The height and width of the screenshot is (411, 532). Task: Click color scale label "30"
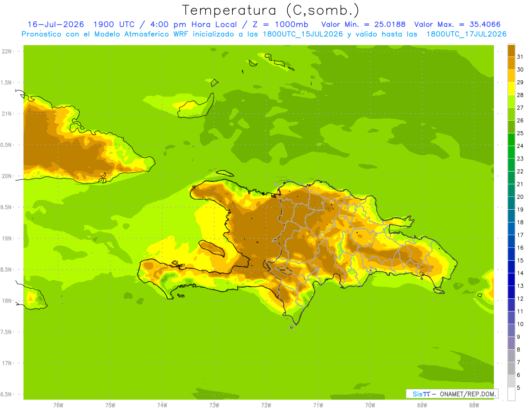[x=520, y=70]
